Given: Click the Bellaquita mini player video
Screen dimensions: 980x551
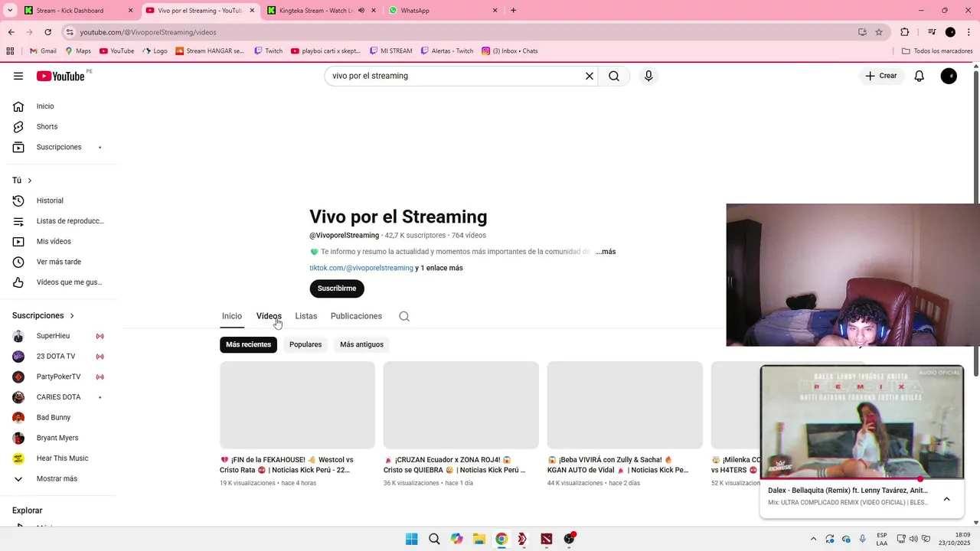Looking at the screenshot, I should tap(862, 422).
